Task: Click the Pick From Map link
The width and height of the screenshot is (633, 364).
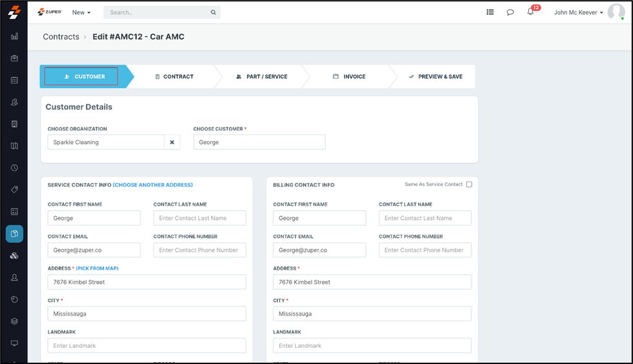Action: coord(97,268)
